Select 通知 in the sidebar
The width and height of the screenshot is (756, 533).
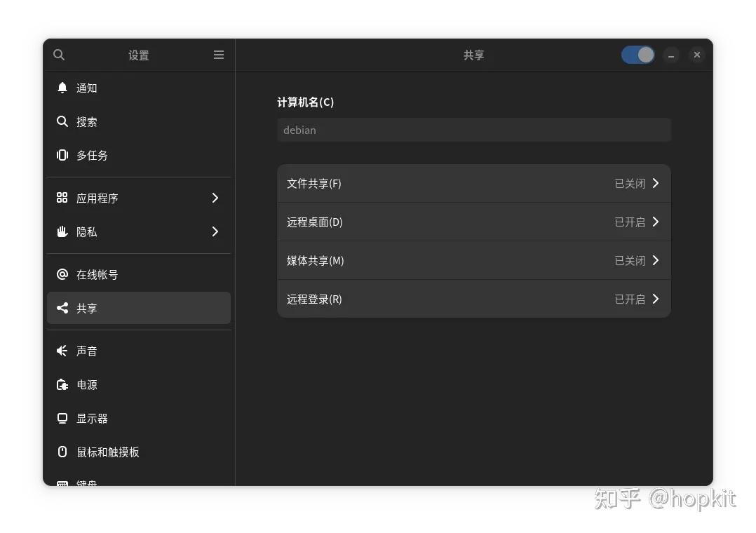tap(139, 88)
